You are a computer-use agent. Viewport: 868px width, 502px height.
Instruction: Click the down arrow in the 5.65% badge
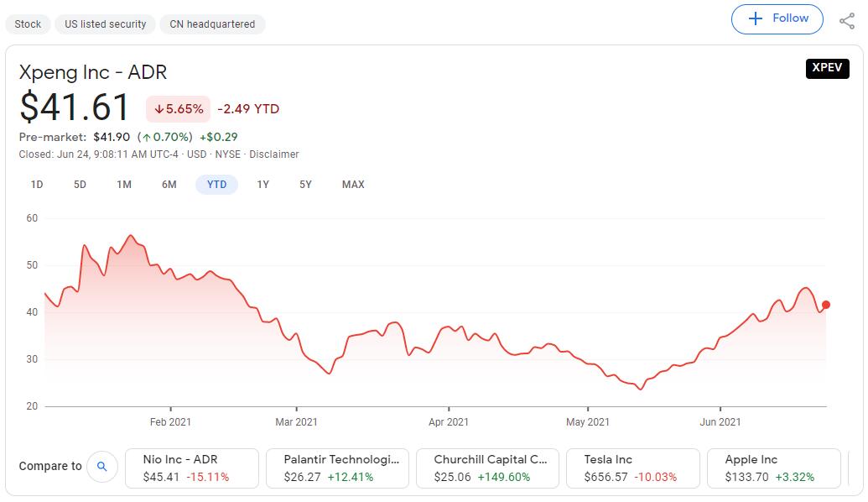click(x=159, y=109)
